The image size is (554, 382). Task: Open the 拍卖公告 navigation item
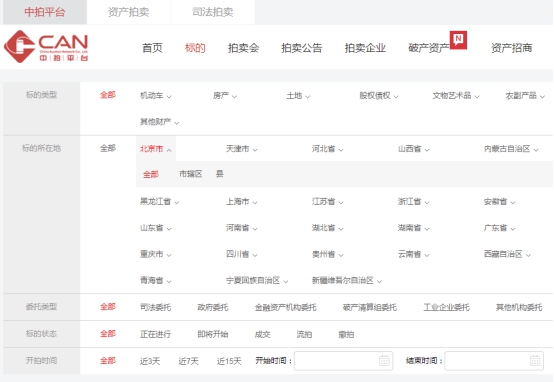301,48
